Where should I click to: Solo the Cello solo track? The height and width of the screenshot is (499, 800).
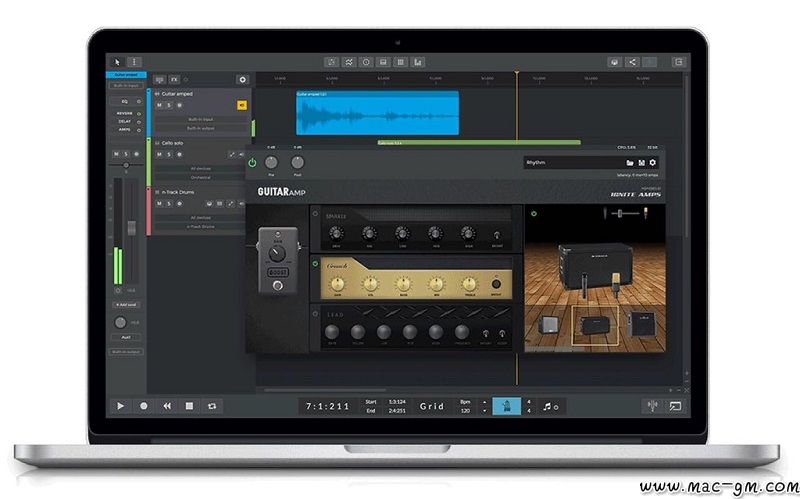coord(169,154)
